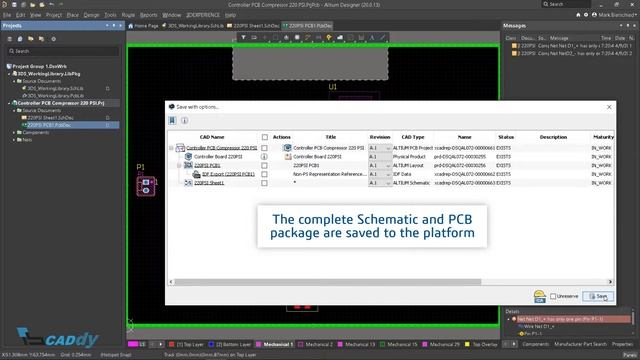This screenshot has height=360, width=640.
Task: Open the Project menu
Action: click(53, 15)
